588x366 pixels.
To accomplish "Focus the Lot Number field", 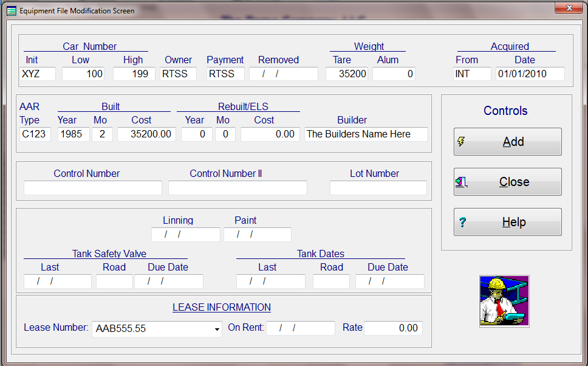I will 378,188.
